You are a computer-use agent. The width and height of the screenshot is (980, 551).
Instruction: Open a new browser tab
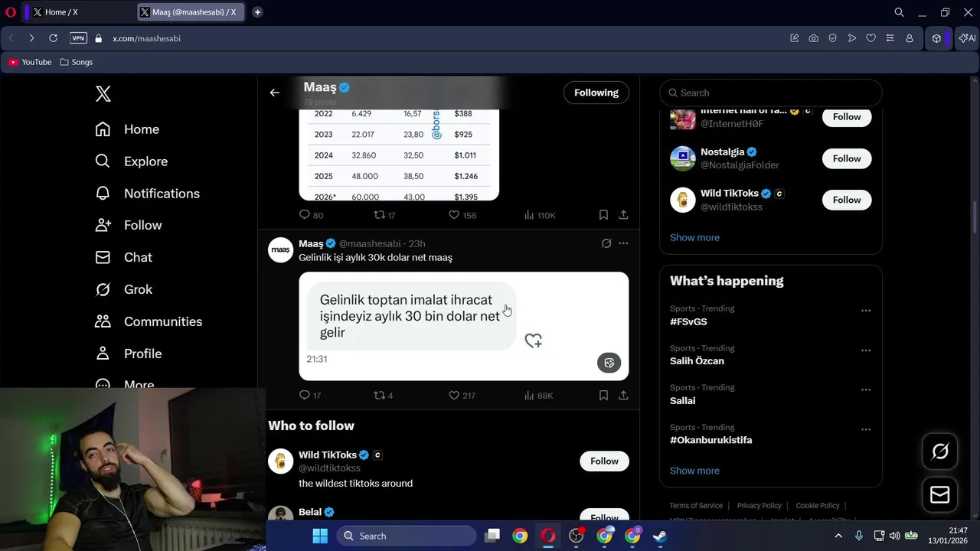point(257,12)
